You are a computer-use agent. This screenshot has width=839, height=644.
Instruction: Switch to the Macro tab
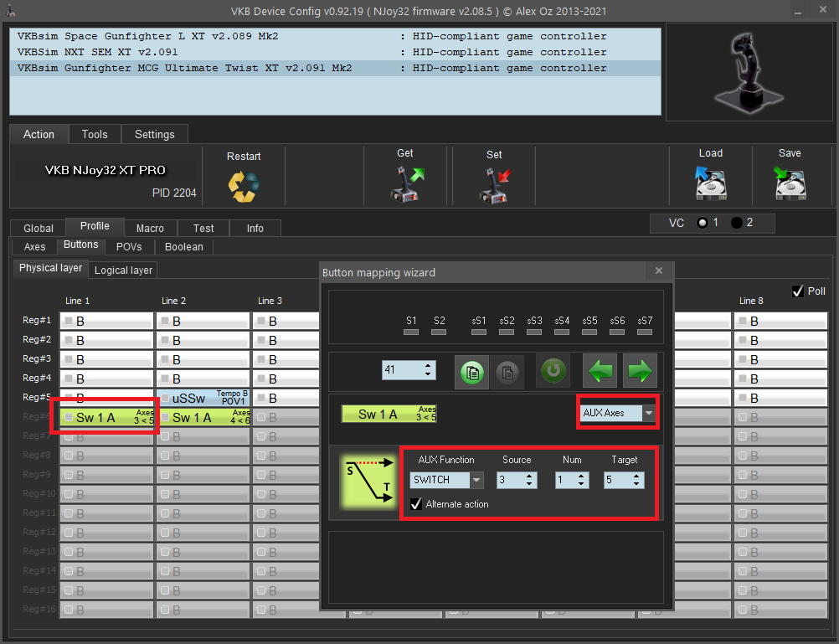151,228
